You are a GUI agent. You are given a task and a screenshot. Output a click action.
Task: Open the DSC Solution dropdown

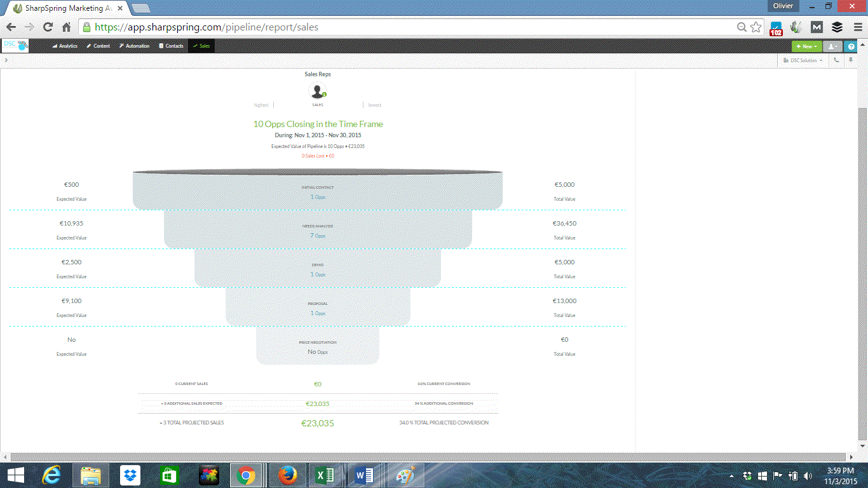click(803, 60)
